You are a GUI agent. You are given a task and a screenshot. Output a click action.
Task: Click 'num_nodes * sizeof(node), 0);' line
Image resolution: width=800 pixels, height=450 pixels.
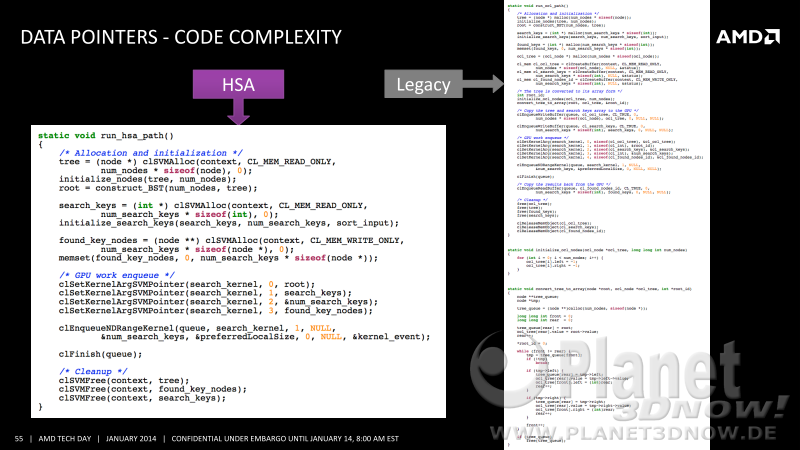(x=176, y=171)
